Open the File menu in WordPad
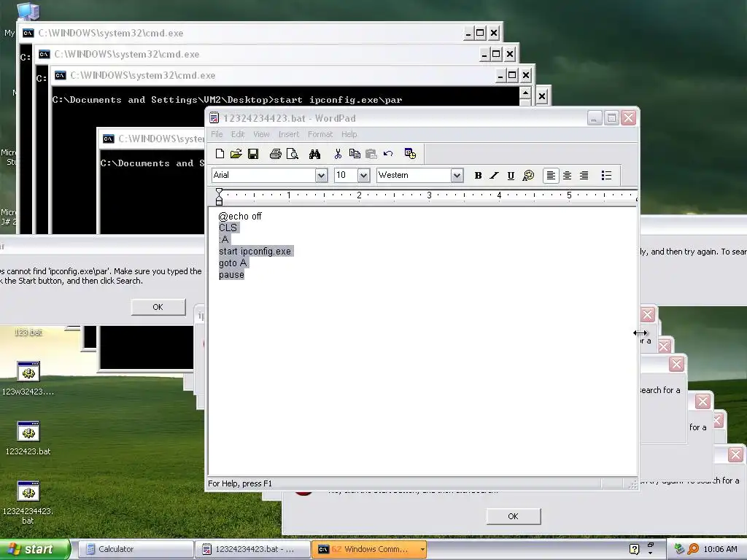The width and height of the screenshot is (747, 560). pyautogui.click(x=217, y=134)
